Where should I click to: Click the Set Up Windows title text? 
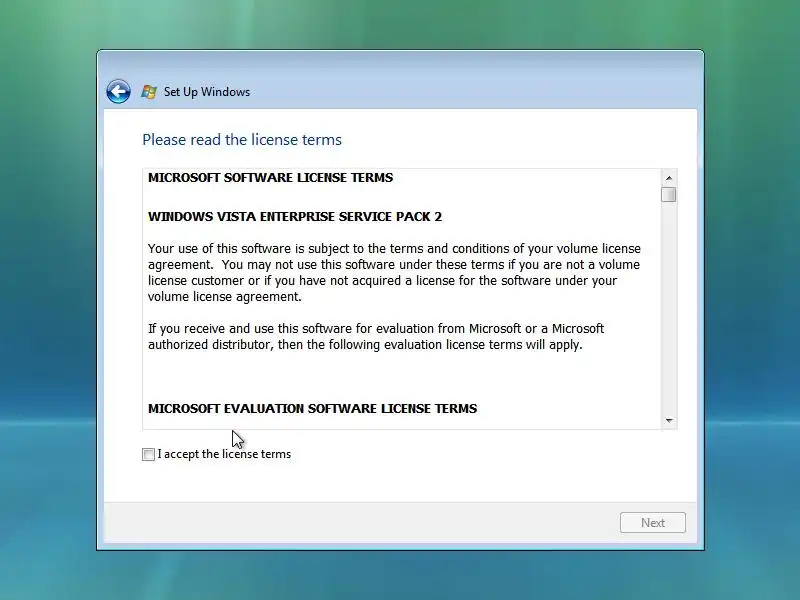(x=207, y=92)
